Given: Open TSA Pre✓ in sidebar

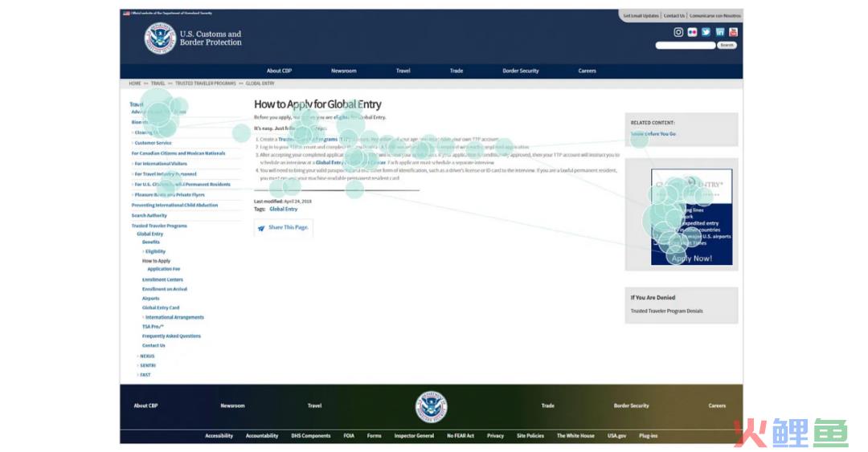Looking at the screenshot, I should pyautogui.click(x=153, y=327).
